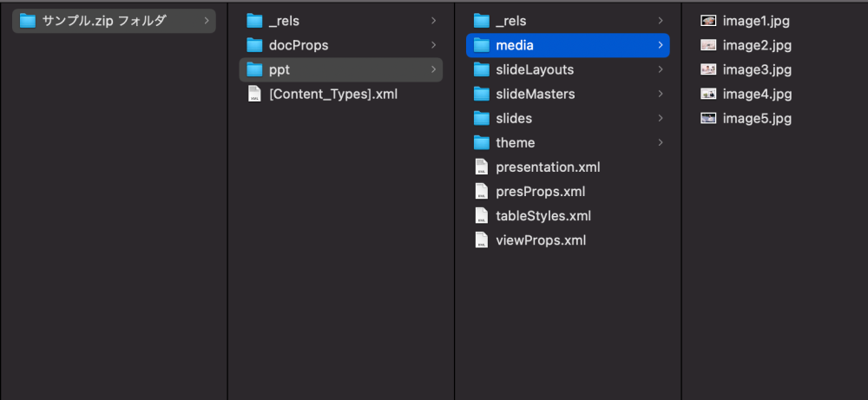868x400 pixels.
Task: Click the theme folder icon
Action: [x=482, y=142]
